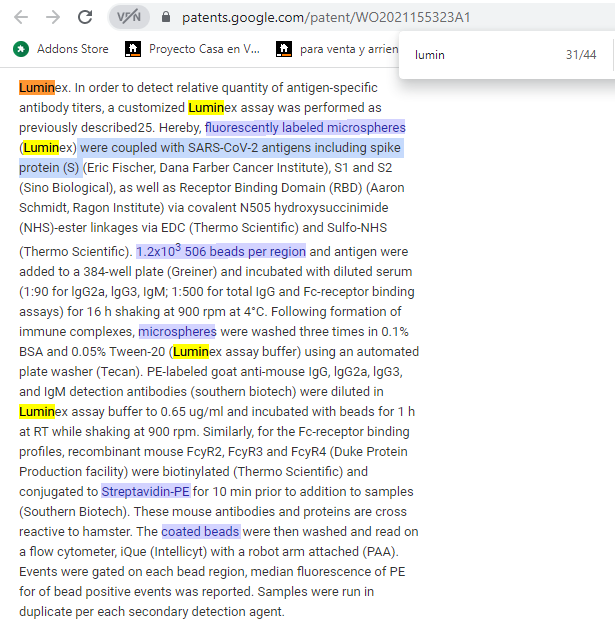
Task: Click highlighted phrase fluorescently labeled microspheres
Action: tap(305, 128)
